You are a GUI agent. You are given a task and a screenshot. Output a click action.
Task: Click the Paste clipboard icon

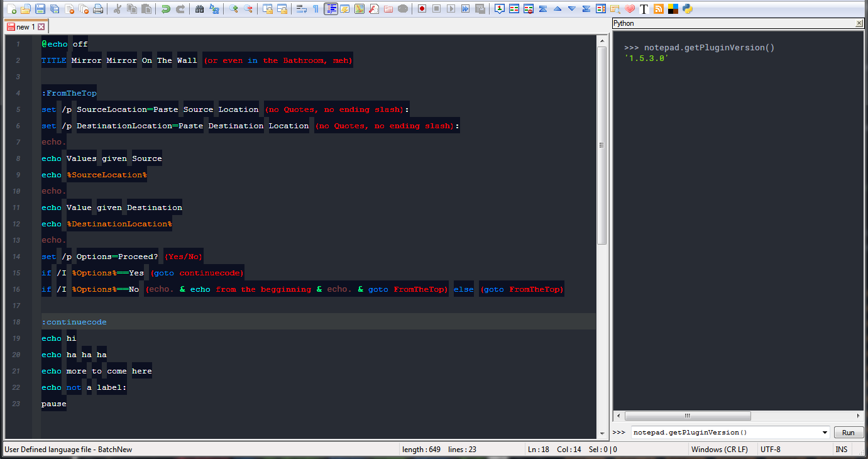tap(146, 9)
